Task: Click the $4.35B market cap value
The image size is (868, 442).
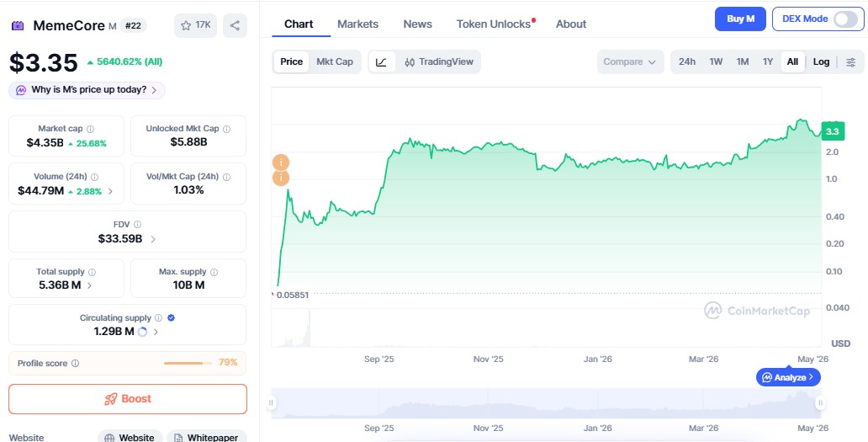Action: pos(45,143)
